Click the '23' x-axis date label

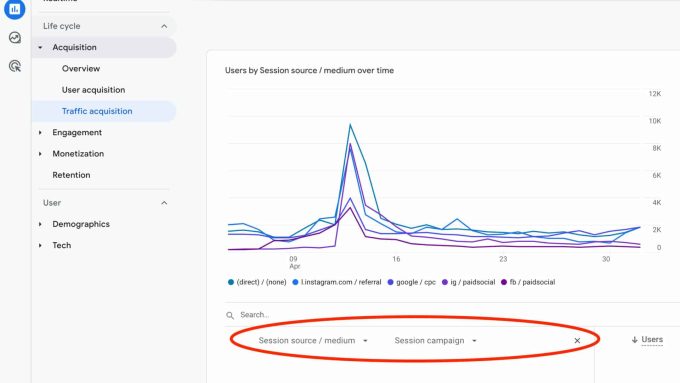coord(503,259)
